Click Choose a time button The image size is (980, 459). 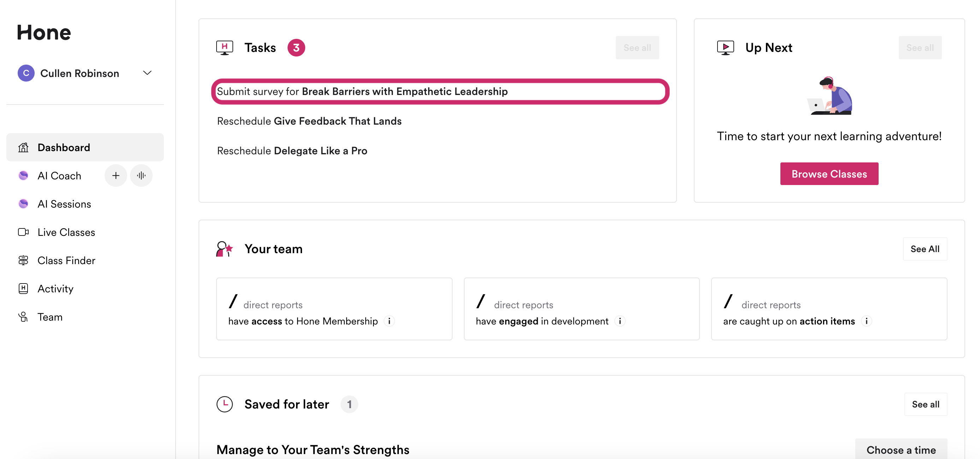tap(901, 449)
